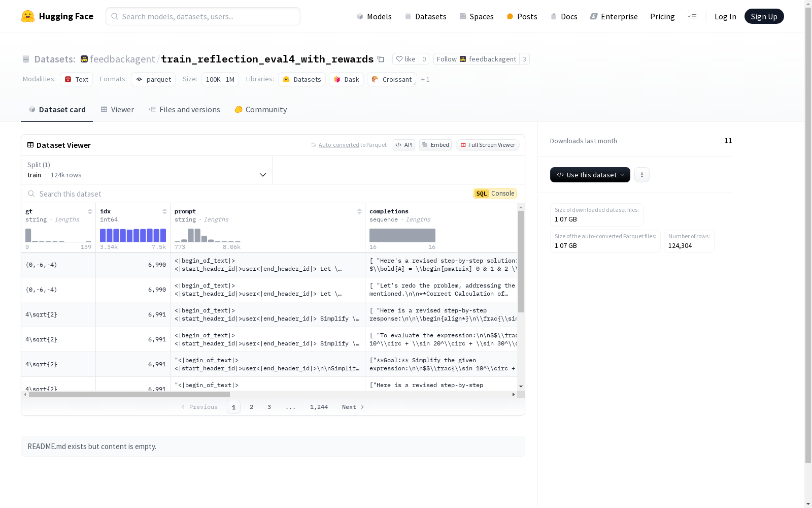Sort the prompt column

[x=359, y=211]
